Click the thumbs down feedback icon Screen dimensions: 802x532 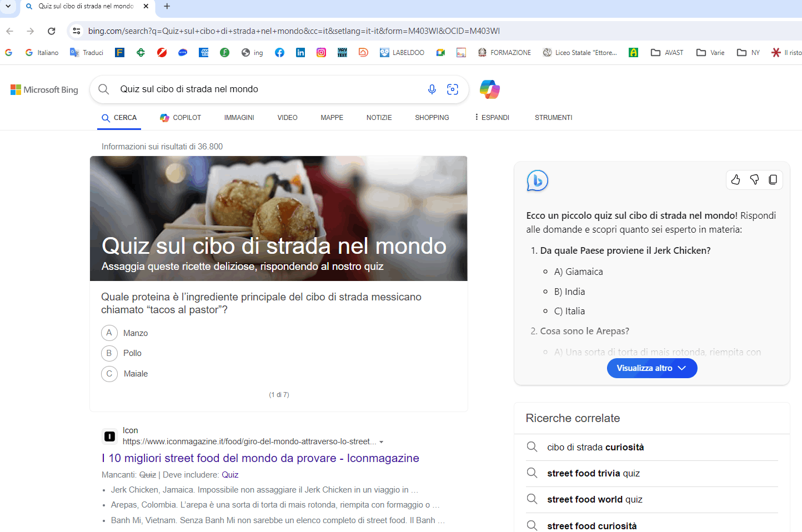tap(754, 179)
